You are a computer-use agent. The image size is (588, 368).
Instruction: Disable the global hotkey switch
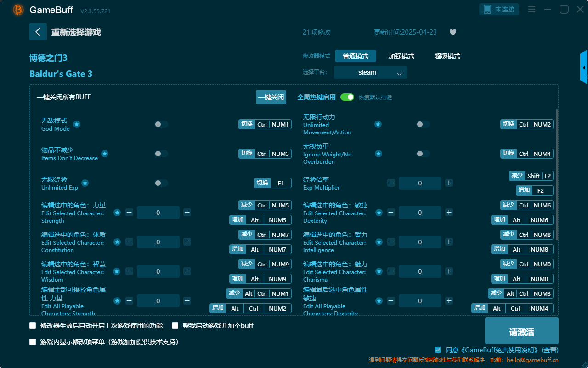[x=347, y=97]
